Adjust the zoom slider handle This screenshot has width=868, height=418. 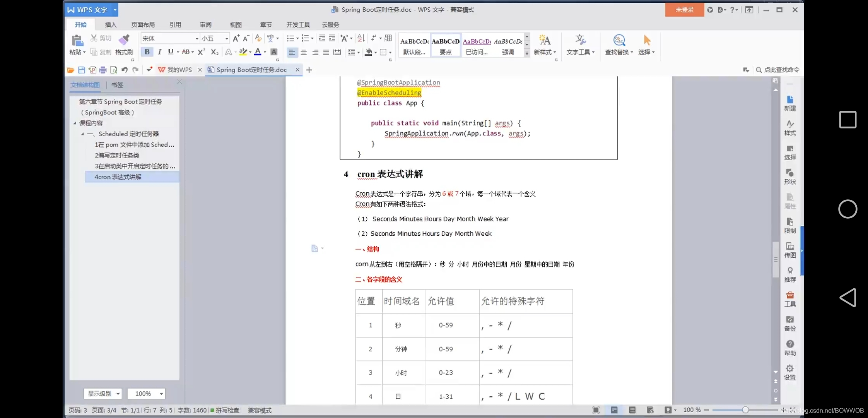[745, 410]
